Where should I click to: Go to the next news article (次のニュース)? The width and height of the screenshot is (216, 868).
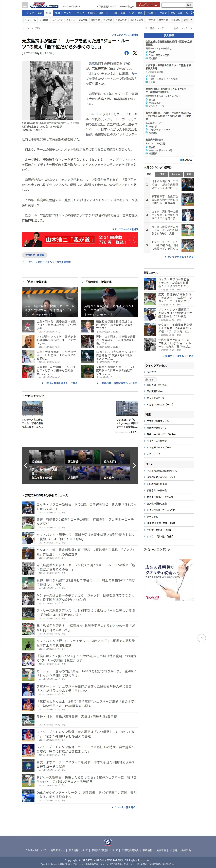(183, 28)
